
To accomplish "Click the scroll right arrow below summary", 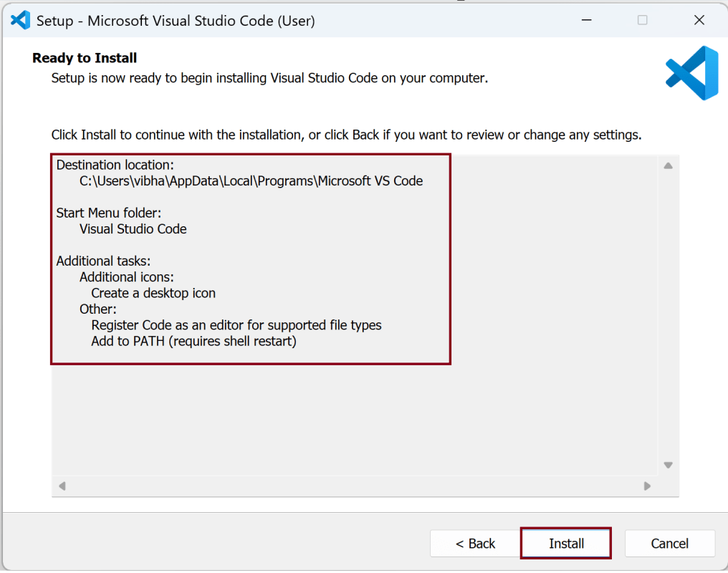I will (647, 486).
